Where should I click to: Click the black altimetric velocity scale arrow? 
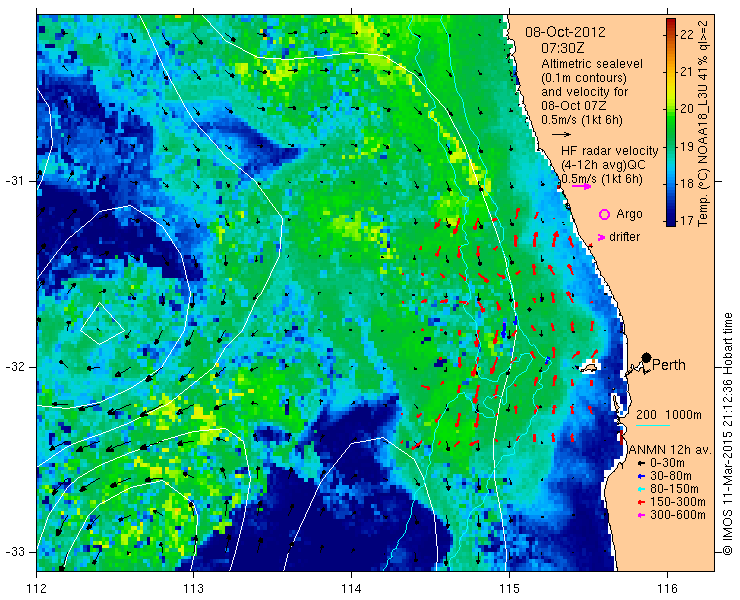click(561, 135)
